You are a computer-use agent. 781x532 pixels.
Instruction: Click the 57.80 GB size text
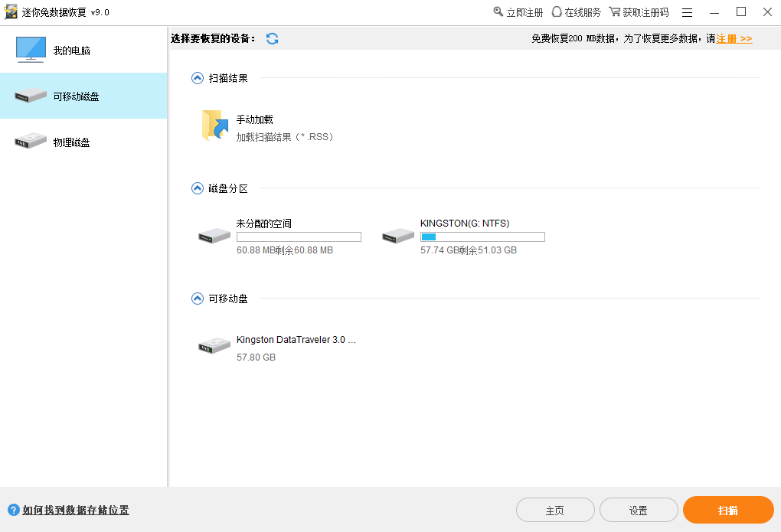256,357
